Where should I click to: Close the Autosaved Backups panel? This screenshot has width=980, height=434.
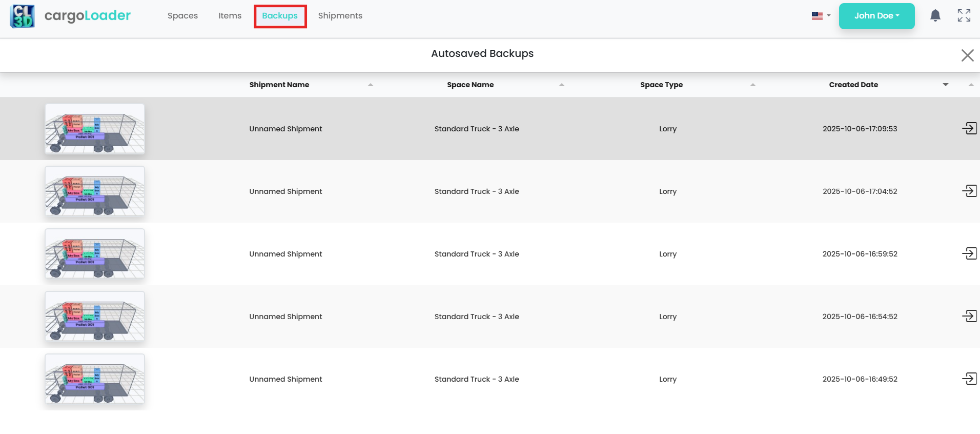point(967,55)
